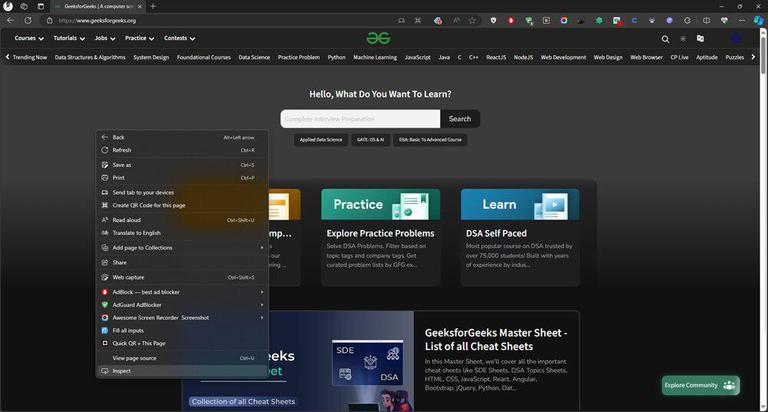The height and width of the screenshot is (412, 768).
Task: Open the site search magnifier icon
Action: point(665,39)
